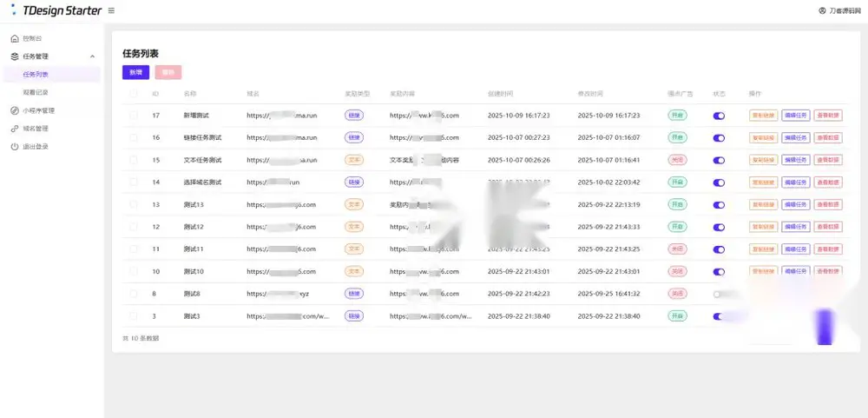
Task: Check the checkbox for row ID 17
Action: [x=134, y=116]
